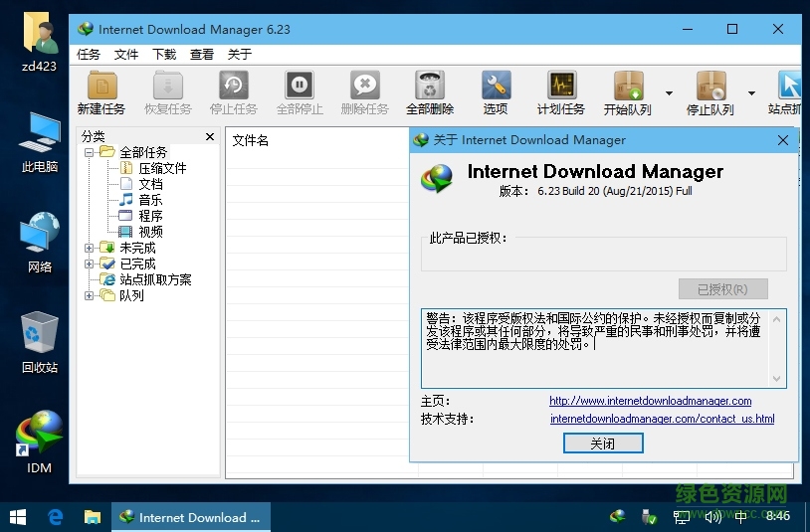Expand the 已完成 tree node
Screen dimensions: 810x532
(x=90, y=264)
